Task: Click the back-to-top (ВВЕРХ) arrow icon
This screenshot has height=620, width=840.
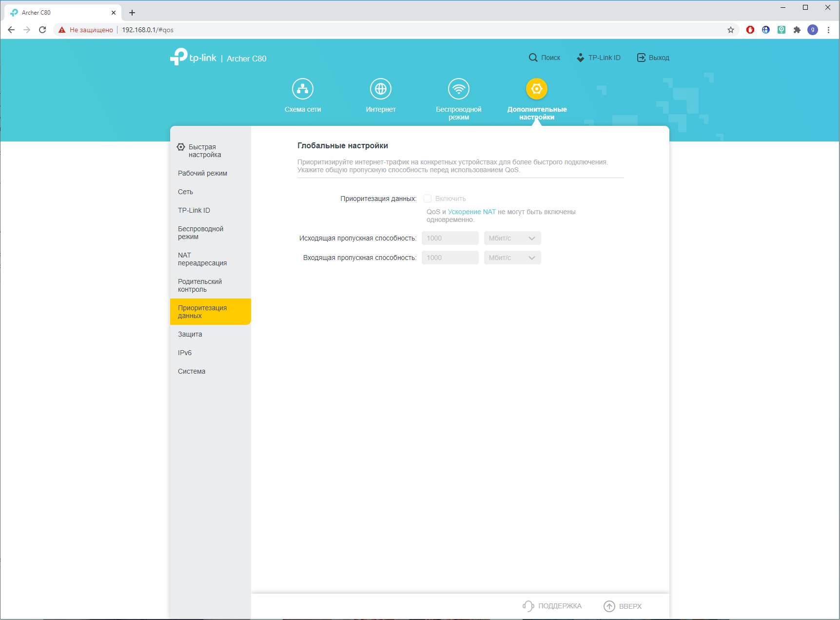Action: pos(609,606)
